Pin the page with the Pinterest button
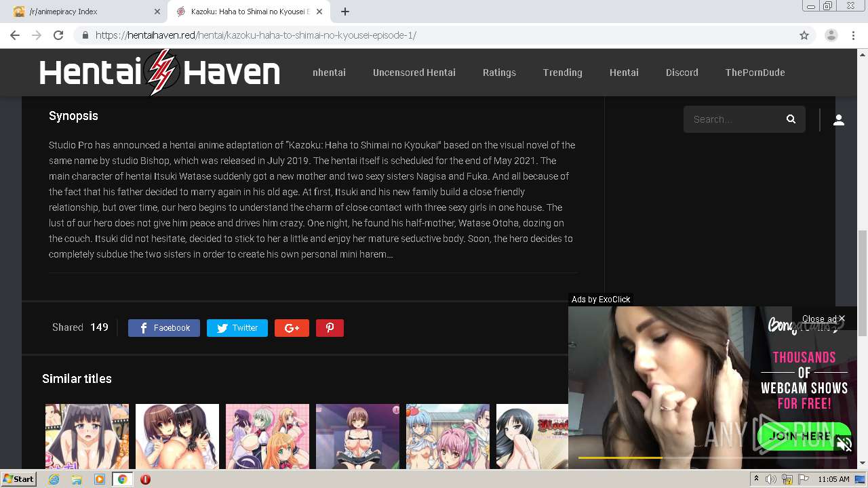The width and height of the screenshot is (868, 488). click(x=330, y=328)
